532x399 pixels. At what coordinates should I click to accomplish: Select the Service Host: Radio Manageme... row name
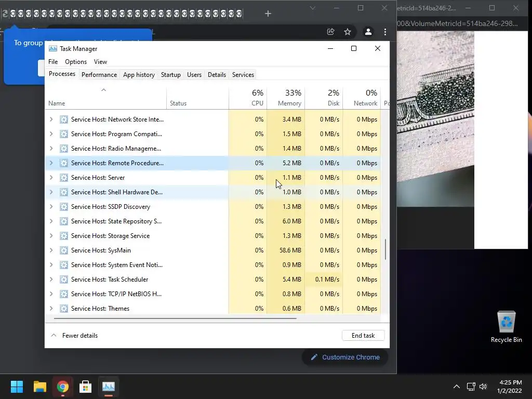coord(116,148)
